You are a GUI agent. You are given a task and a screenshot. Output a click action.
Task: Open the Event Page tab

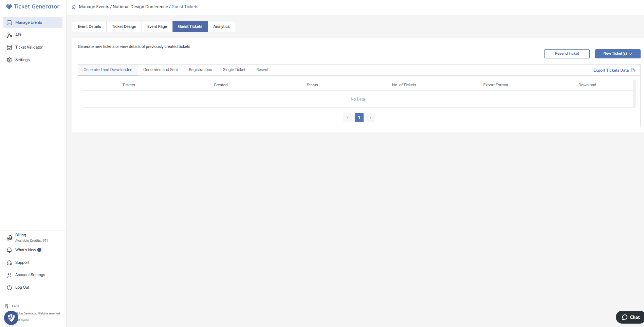pyautogui.click(x=157, y=26)
